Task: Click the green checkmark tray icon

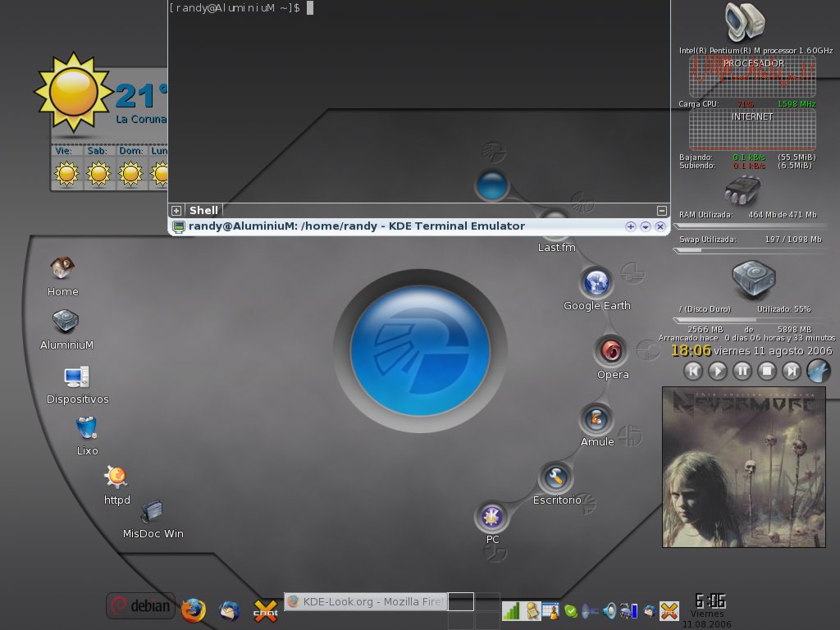Action: [571, 610]
